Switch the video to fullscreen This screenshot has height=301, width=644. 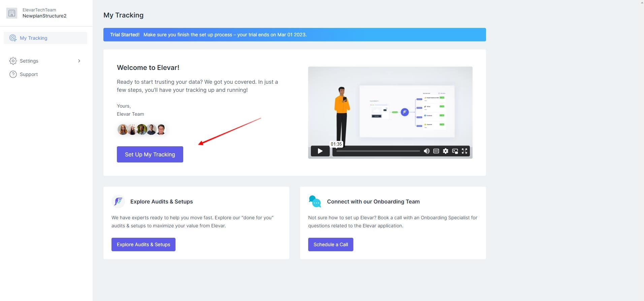coord(464,151)
